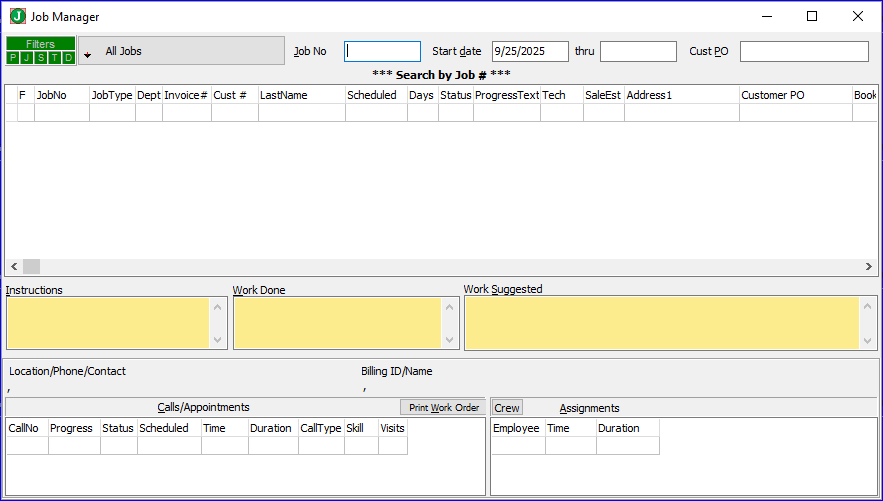Viewport: 883px width, 501px height.
Task: Click the All Jobs filter selector
Action: tap(181, 51)
